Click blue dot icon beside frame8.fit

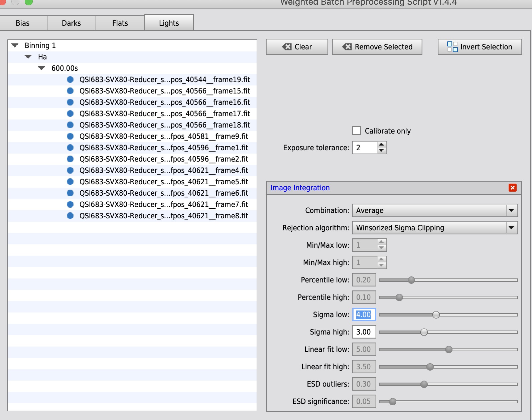[70, 216]
